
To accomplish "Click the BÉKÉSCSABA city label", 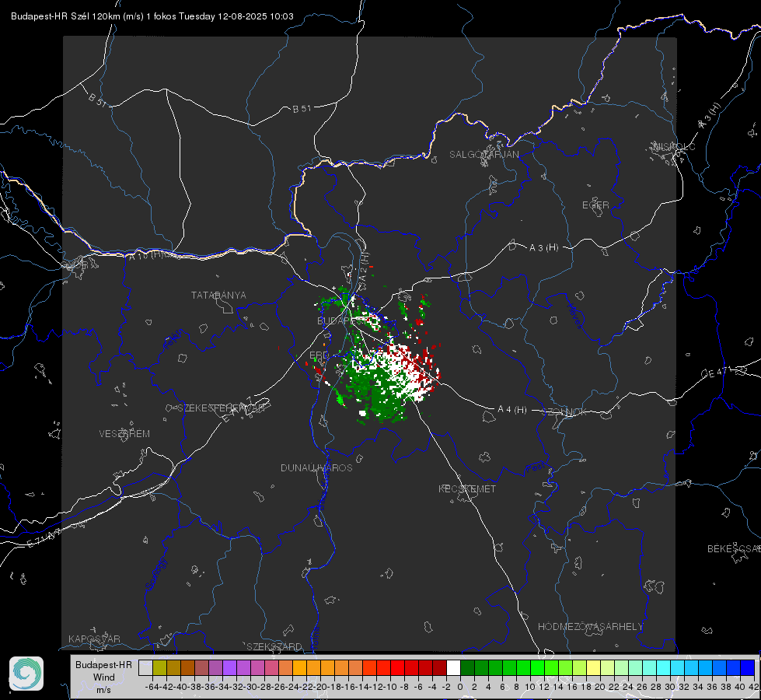I will point(734,548).
